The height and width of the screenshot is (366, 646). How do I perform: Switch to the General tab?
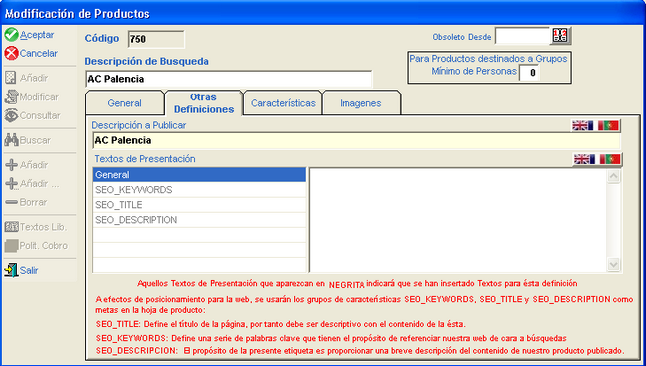(x=124, y=103)
